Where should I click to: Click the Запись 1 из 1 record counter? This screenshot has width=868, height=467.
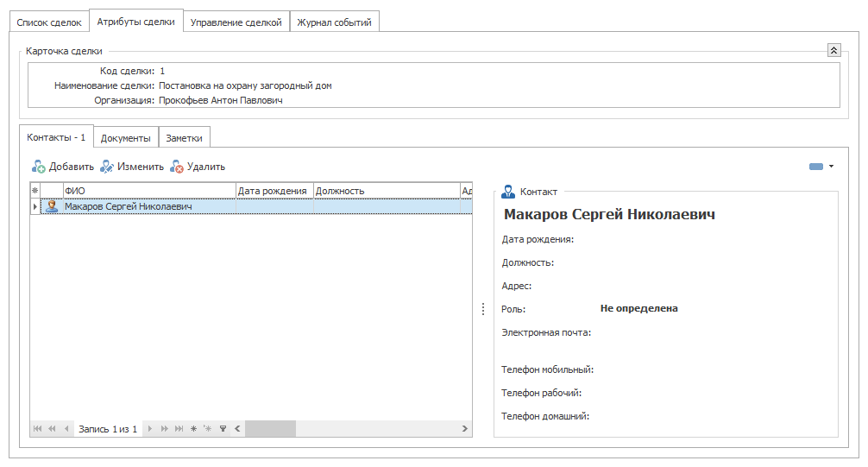click(107, 429)
